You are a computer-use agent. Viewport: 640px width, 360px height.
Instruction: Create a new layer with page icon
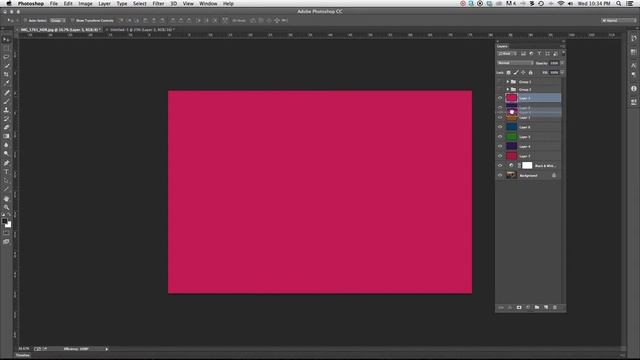[x=546, y=307]
